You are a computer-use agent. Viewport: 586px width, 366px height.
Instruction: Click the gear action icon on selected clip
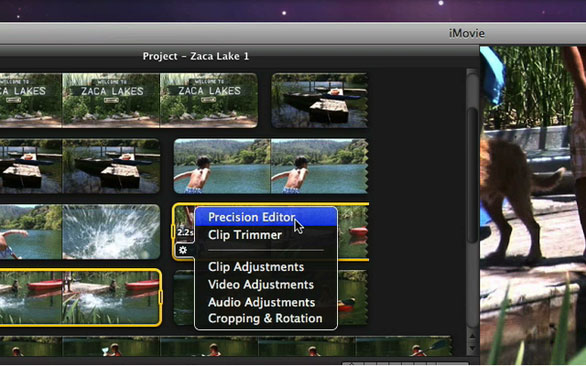pyautogui.click(x=183, y=250)
